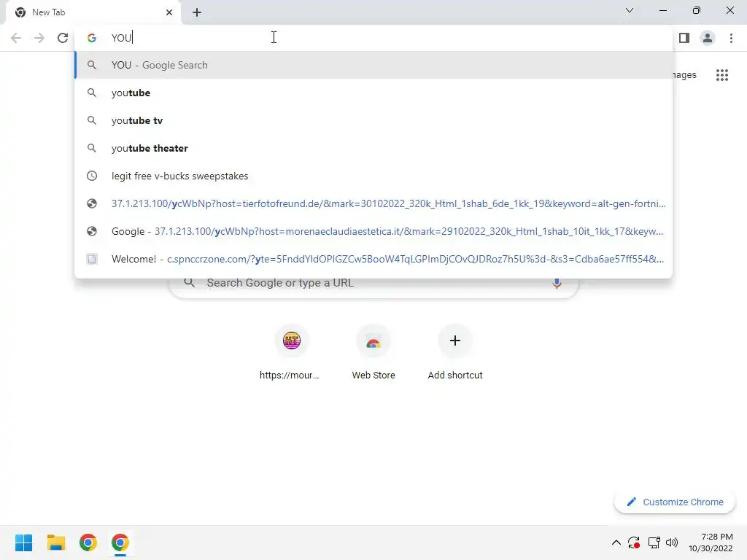The image size is (747, 560).
Task: Open a new tab with the plus button
Action: click(x=197, y=13)
